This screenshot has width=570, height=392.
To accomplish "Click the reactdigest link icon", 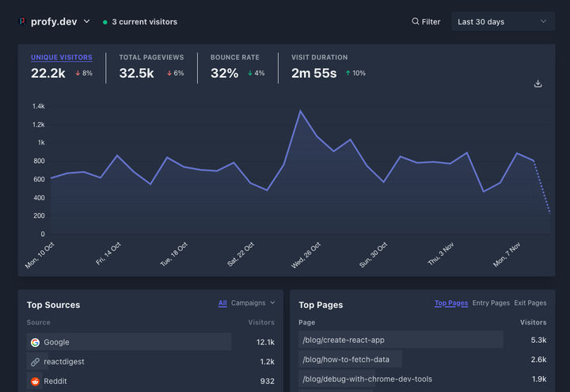I will (x=35, y=362).
